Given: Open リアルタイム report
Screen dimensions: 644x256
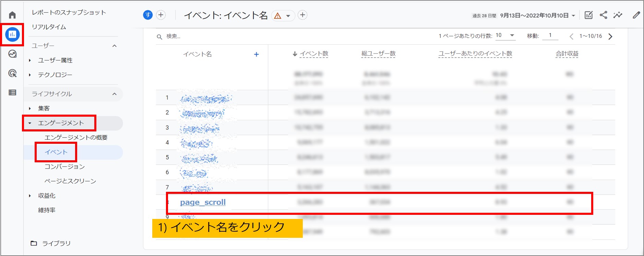Looking at the screenshot, I should 49,27.
